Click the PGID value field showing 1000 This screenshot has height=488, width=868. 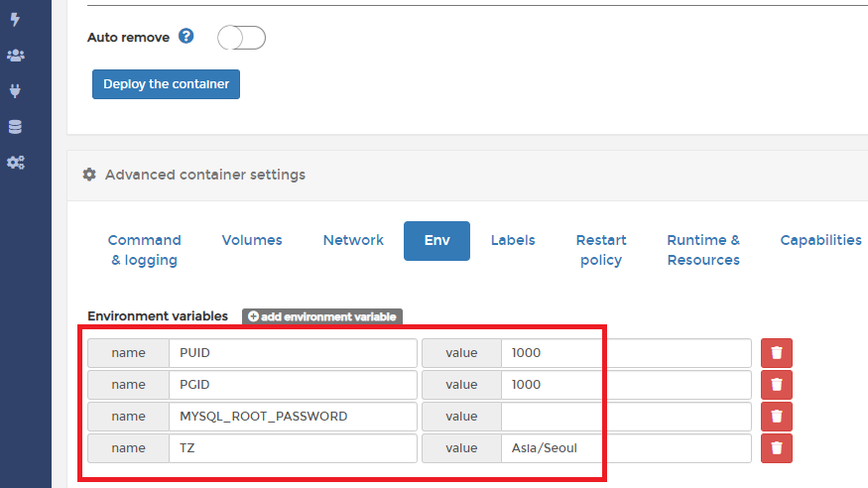pos(626,385)
